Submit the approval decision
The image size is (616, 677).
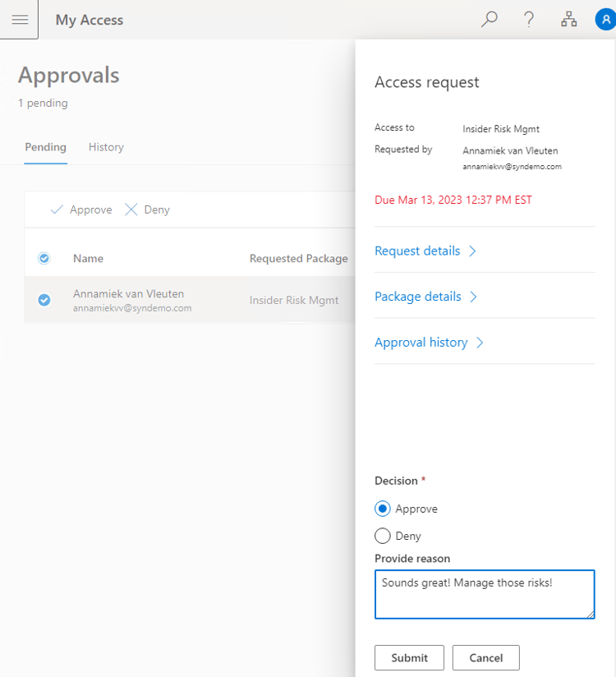409,657
